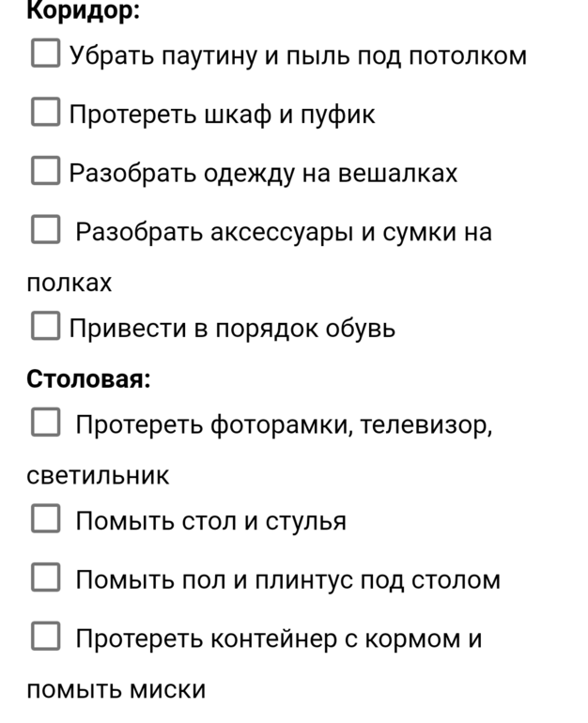
Task: Click the 'помыть миски' text line
Action: [116, 689]
